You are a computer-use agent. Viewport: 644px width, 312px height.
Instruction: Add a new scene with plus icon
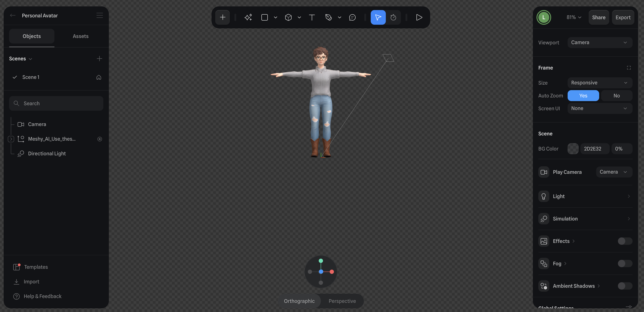[99, 59]
